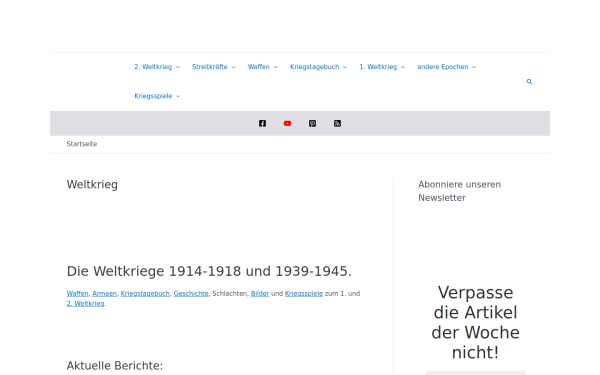600x375 pixels.
Task: Expand the Waffen submenu chevron
Action: coord(276,67)
